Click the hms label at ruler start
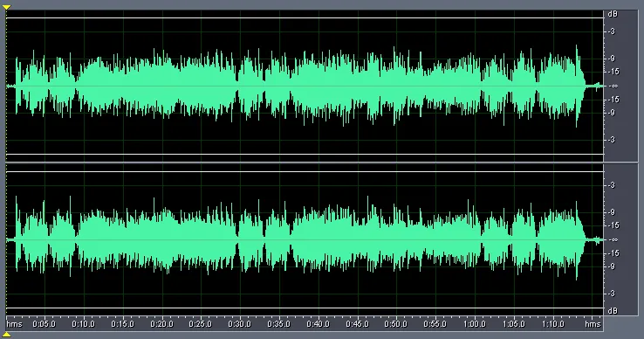644x339 pixels. (x=14, y=324)
